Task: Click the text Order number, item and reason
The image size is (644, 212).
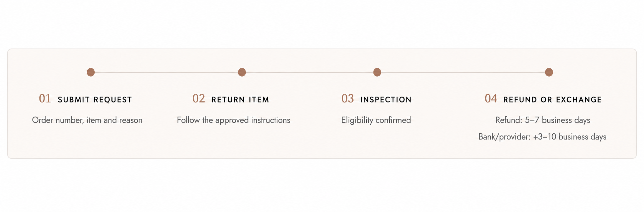Action: 87,120
